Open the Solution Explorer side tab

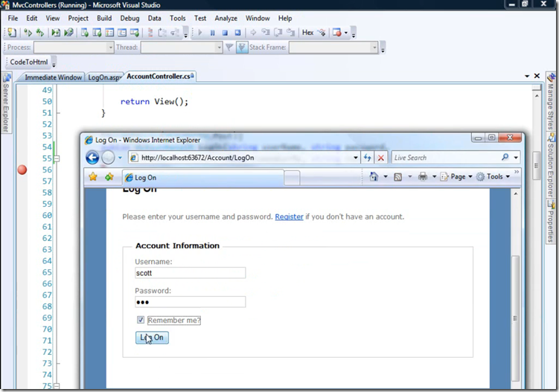552,166
